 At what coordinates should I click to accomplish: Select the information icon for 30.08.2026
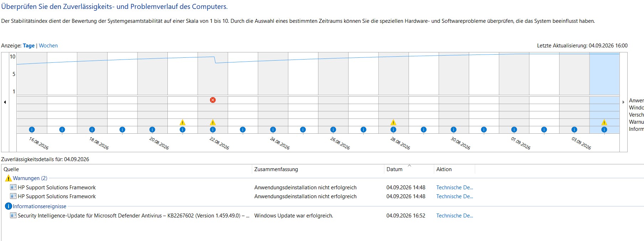[453, 129]
